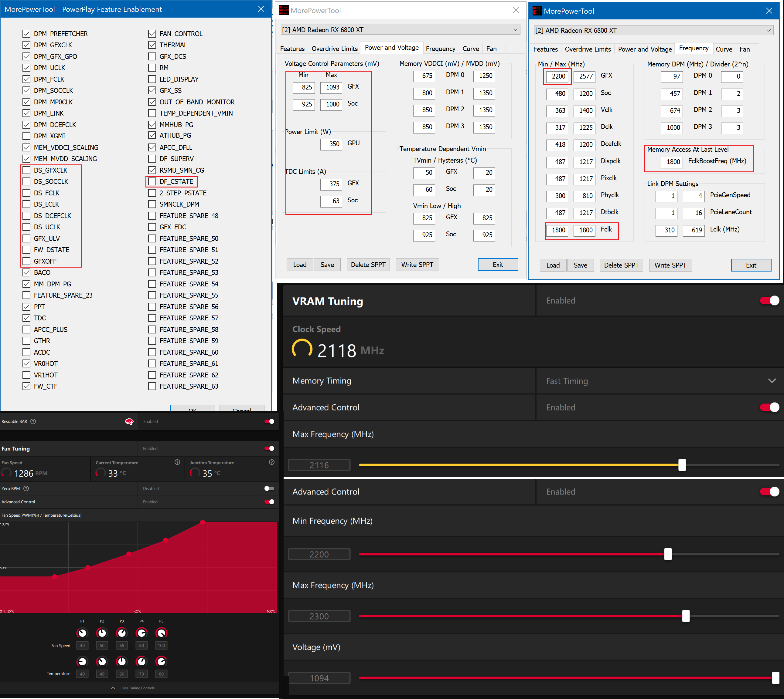Click the Zero RPM help icon

click(26, 488)
